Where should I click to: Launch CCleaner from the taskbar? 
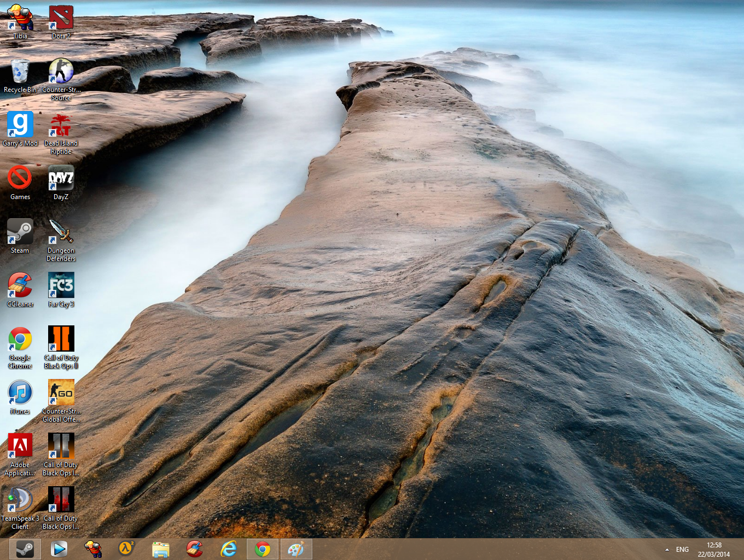[x=195, y=549]
